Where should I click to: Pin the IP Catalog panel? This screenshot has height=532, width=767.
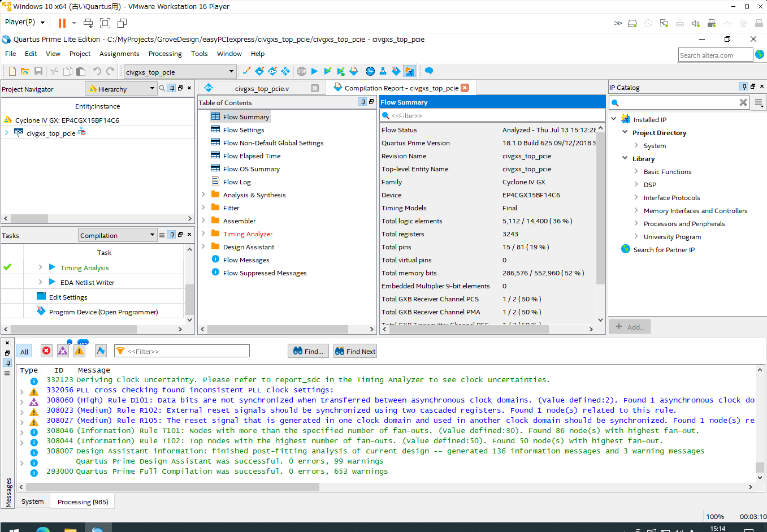744,86
